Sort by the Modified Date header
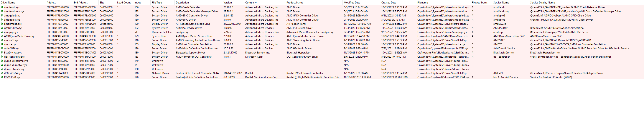The height and width of the screenshot is (123, 644). click(x=361, y=3)
